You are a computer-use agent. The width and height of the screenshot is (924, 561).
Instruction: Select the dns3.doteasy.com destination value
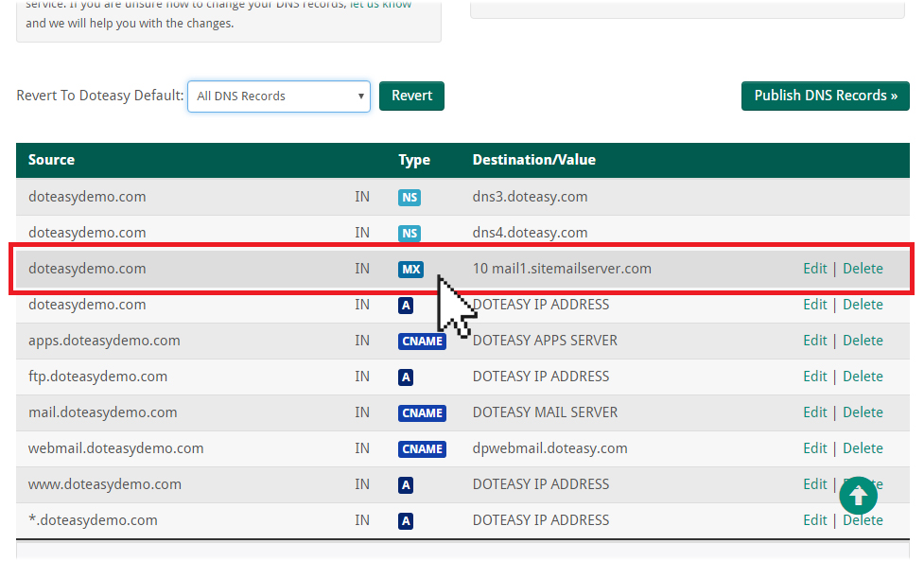[530, 197]
